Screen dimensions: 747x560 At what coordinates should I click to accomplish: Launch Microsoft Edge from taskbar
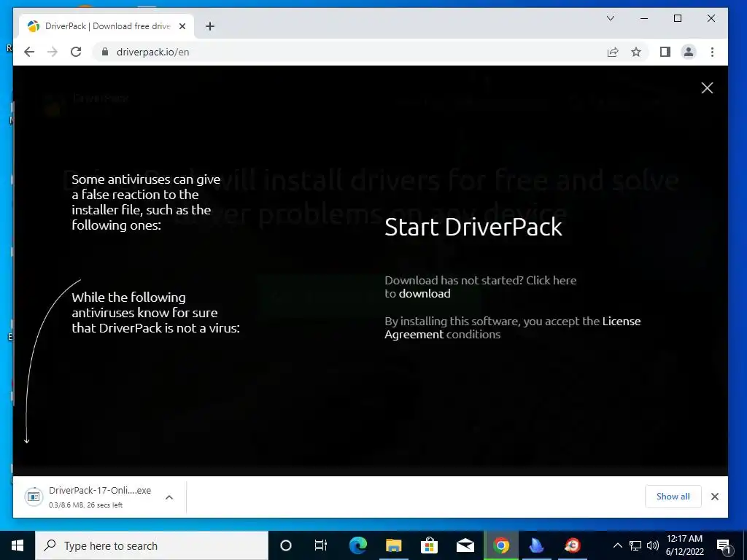coord(357,545)
